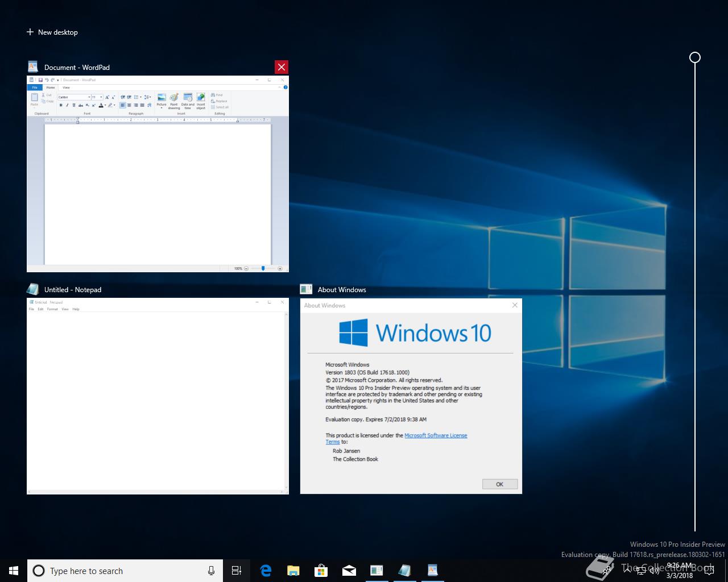Open the Notepad File menu

pyautogui.click(x=31, y=309)
